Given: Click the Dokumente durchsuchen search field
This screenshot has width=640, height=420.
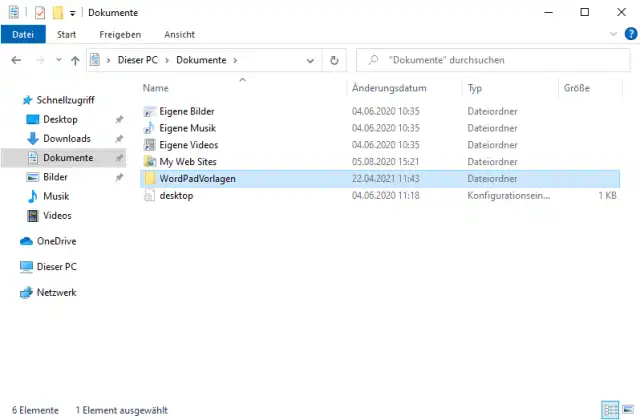Looking at the screenshot, I should [x=493, y=60].
